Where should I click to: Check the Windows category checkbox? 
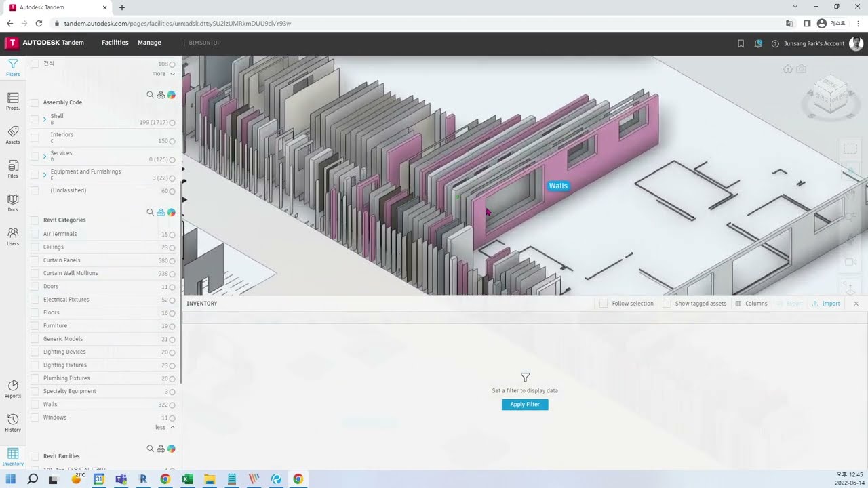tap(35, 418)
